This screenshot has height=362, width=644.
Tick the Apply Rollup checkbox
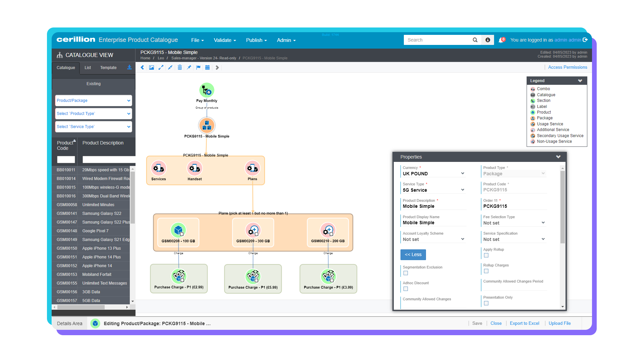486,255
